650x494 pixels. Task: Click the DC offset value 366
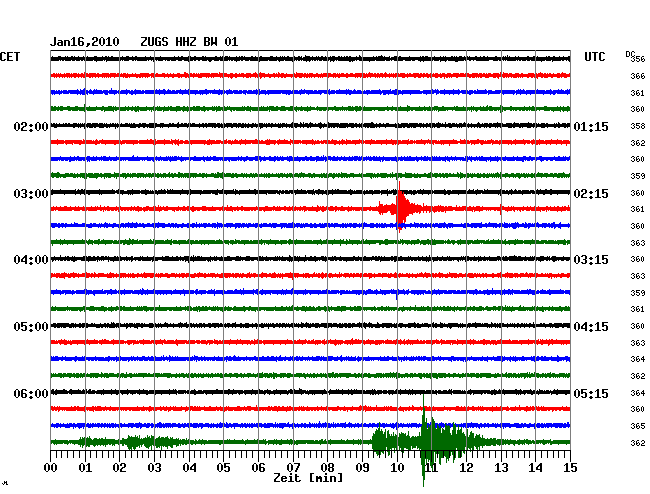pos(638,76)
